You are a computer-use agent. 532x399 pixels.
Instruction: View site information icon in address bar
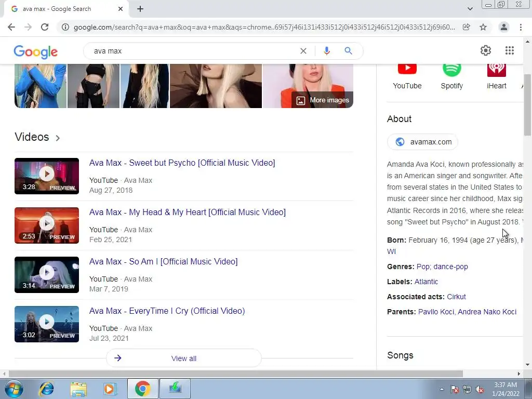pyautogui.click(x=65, y=27)
